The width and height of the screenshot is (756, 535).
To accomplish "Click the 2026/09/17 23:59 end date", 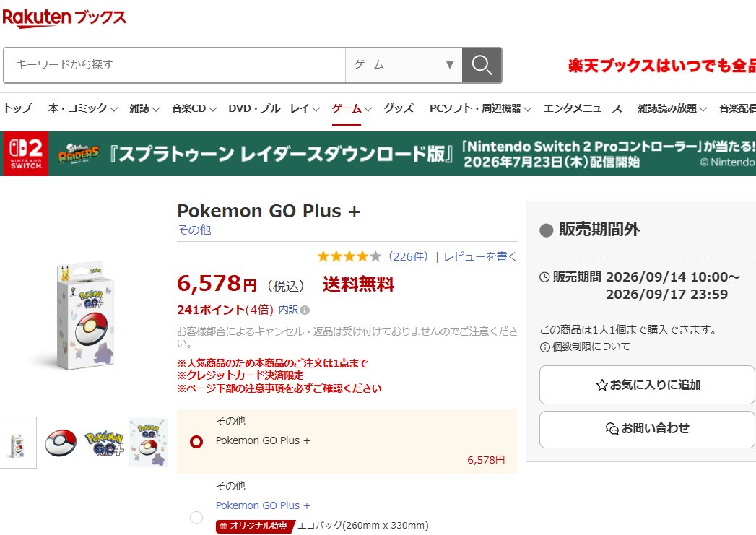I will click(666, 295).
